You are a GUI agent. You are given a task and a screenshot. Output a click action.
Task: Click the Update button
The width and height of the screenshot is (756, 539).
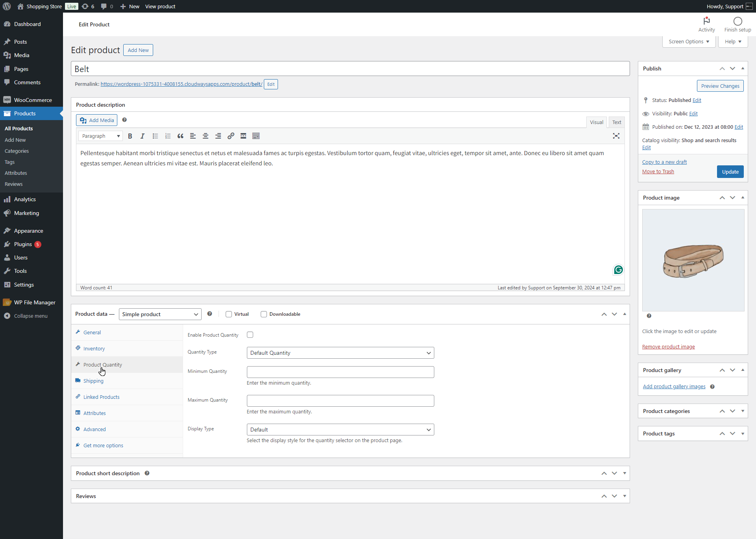[730, 172]
